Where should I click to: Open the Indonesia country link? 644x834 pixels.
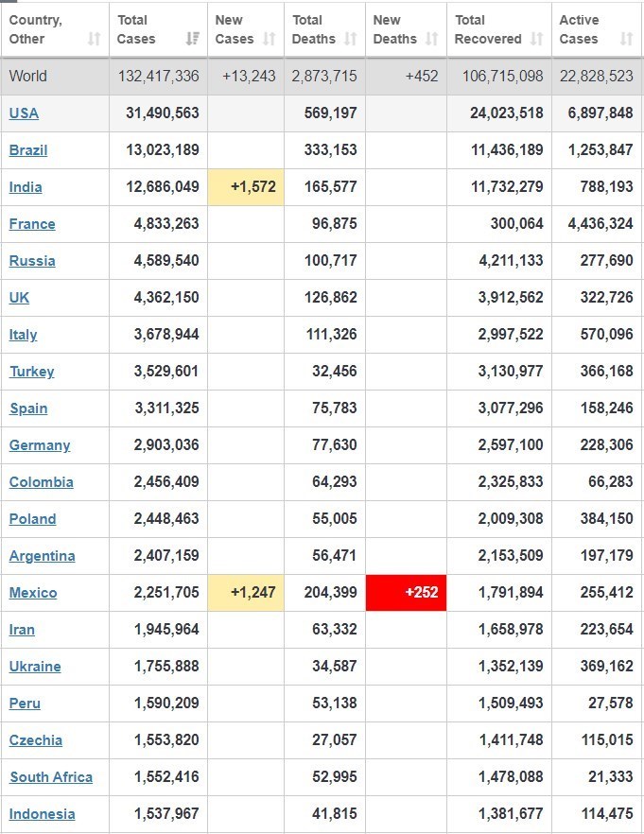click(x=42, y=814)
